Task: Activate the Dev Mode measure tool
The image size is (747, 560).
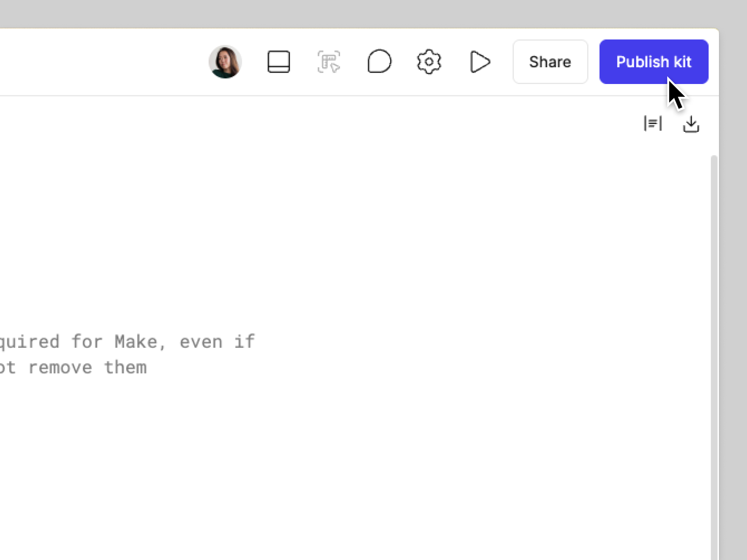Action: coord(329,61)
